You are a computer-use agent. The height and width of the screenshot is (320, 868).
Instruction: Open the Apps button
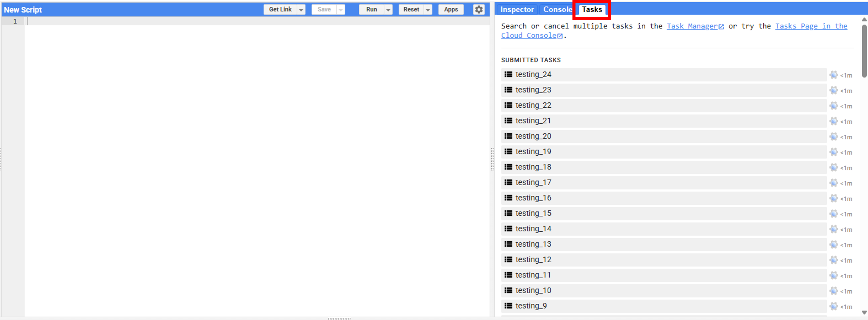451,10
